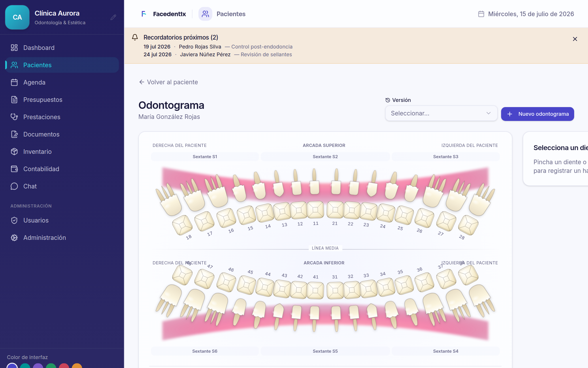The image size is (588, 368).
Task: Click the Pacientes header users icon
Action: click(x=205, y=14)
